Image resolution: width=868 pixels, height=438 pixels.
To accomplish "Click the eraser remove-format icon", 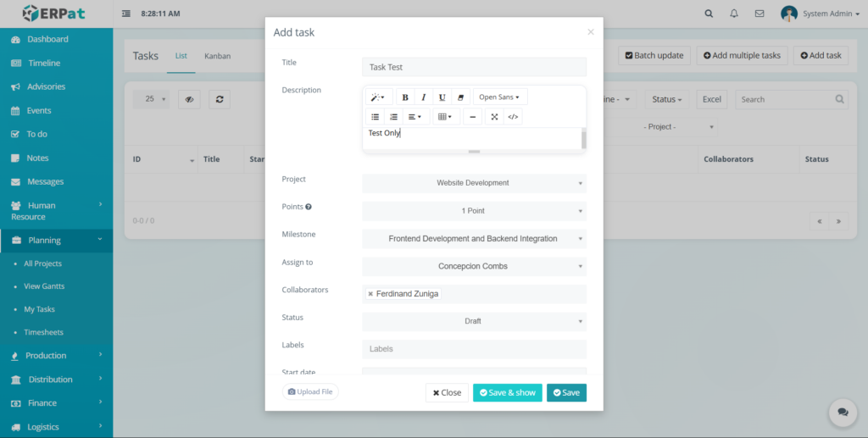I will point(460,97).
